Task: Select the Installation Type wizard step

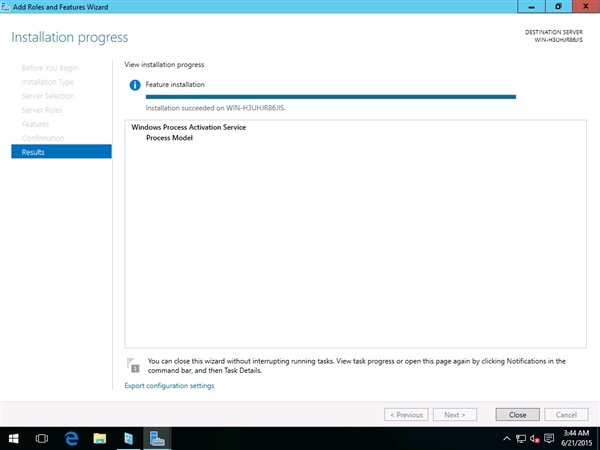Action: point(47,82)
